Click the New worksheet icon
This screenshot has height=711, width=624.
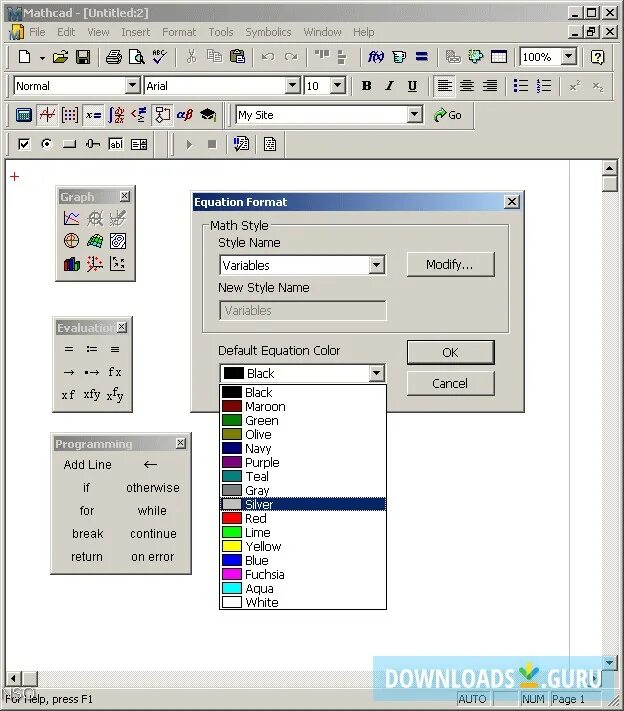pyautogui.click(x=24, y=57)
